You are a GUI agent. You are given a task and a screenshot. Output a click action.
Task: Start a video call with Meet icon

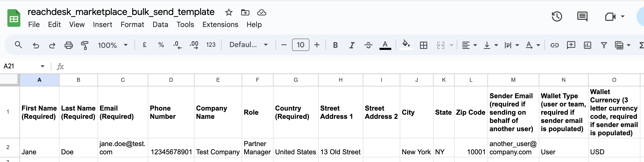[x=610, y=17]
